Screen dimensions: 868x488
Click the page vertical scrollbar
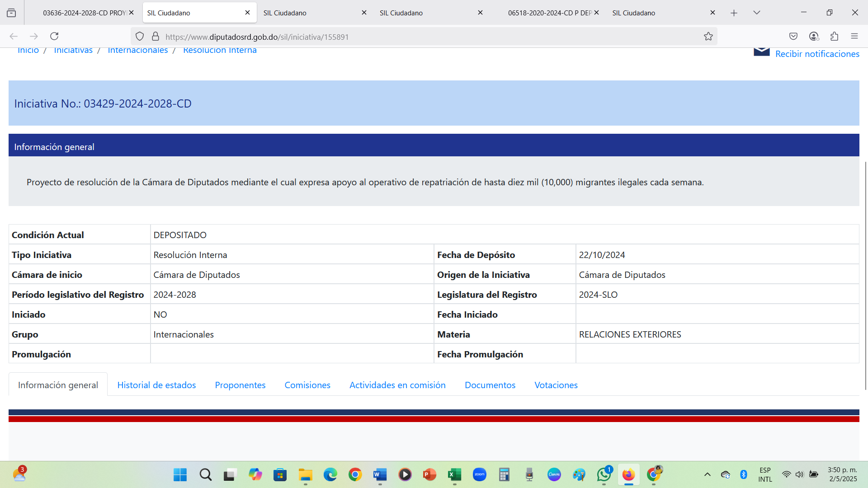pos(865,275)
